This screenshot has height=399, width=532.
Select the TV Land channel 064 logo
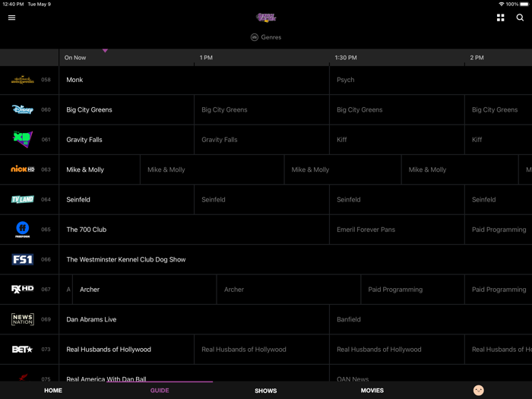pyautogui.click(x=22, y=199)
